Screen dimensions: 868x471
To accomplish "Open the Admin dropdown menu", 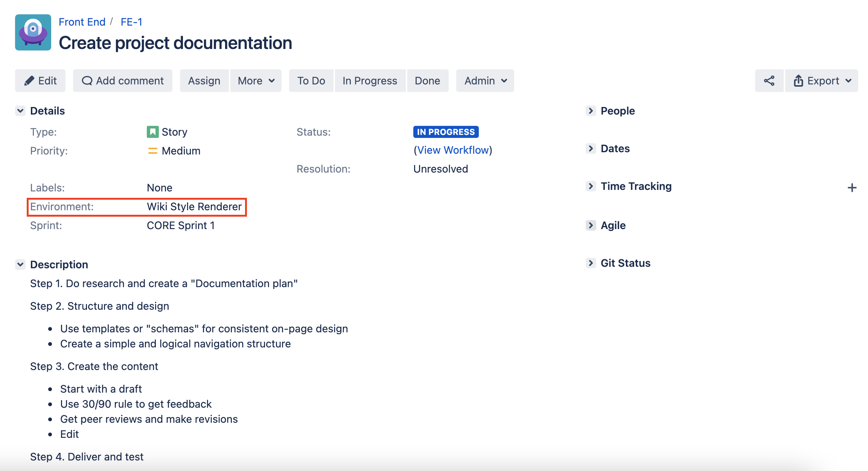I will point(485,81).
